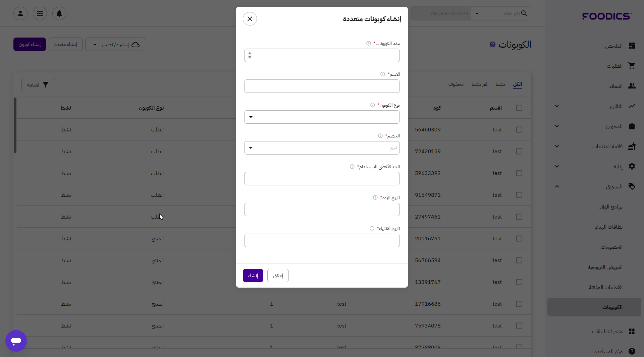Open the purple chat support bubble
Image resolution: width=644 pixels, height=357 pixels.
[16, 341]
